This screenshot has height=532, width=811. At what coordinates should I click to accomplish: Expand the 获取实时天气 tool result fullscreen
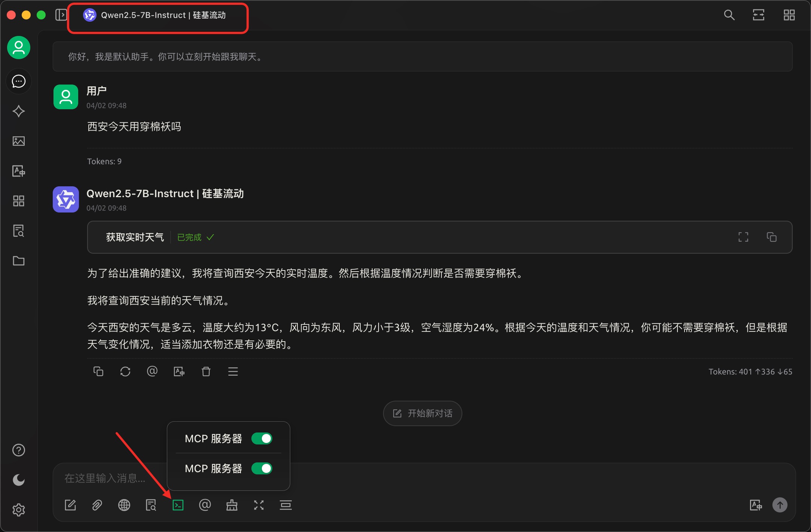(744, 237)
